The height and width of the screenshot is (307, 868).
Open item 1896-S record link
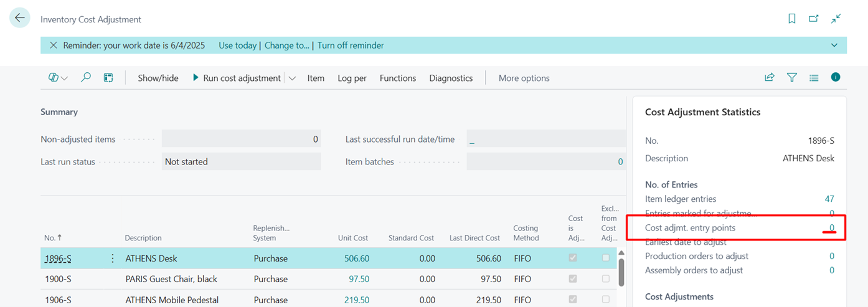pos(58,258)
